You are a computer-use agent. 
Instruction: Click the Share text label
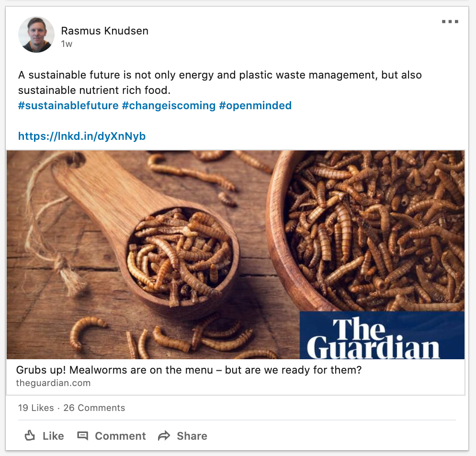192,436
